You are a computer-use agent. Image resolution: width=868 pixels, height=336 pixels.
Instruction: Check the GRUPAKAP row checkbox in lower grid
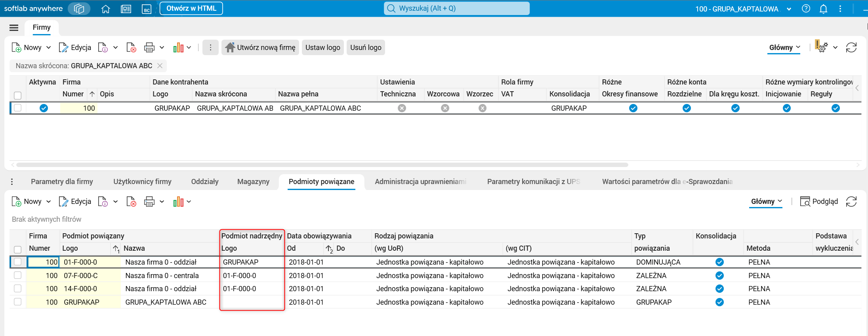coord(18,302)
